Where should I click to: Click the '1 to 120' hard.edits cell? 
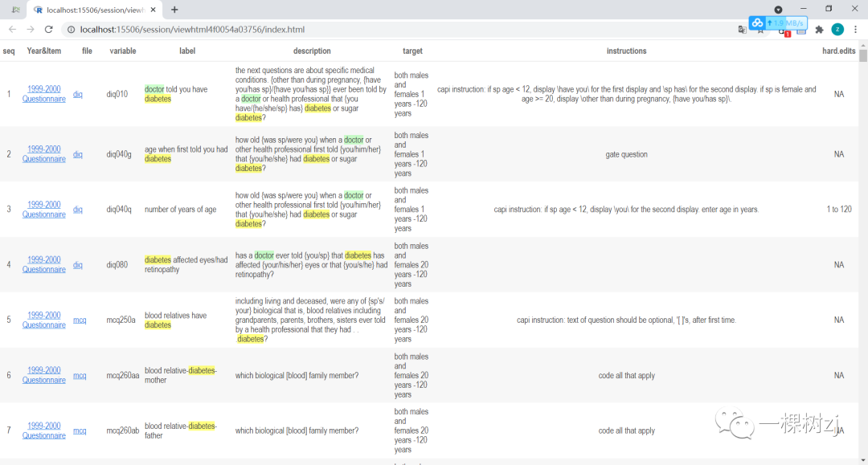(838, 210)
